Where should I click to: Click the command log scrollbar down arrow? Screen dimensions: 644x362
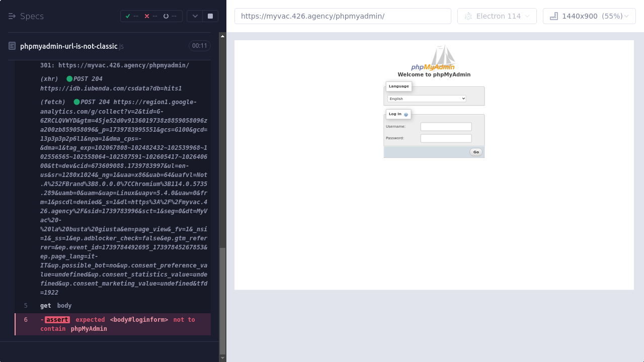[223, 358]
